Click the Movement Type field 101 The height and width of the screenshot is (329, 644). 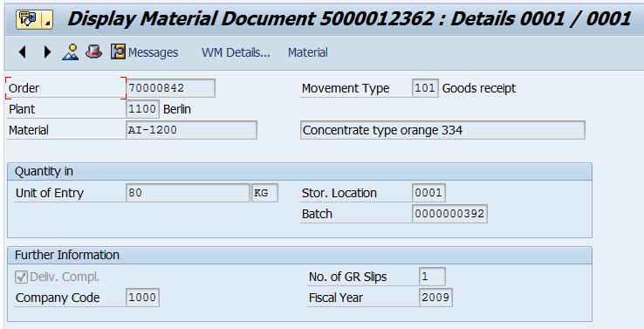point(425,88)
